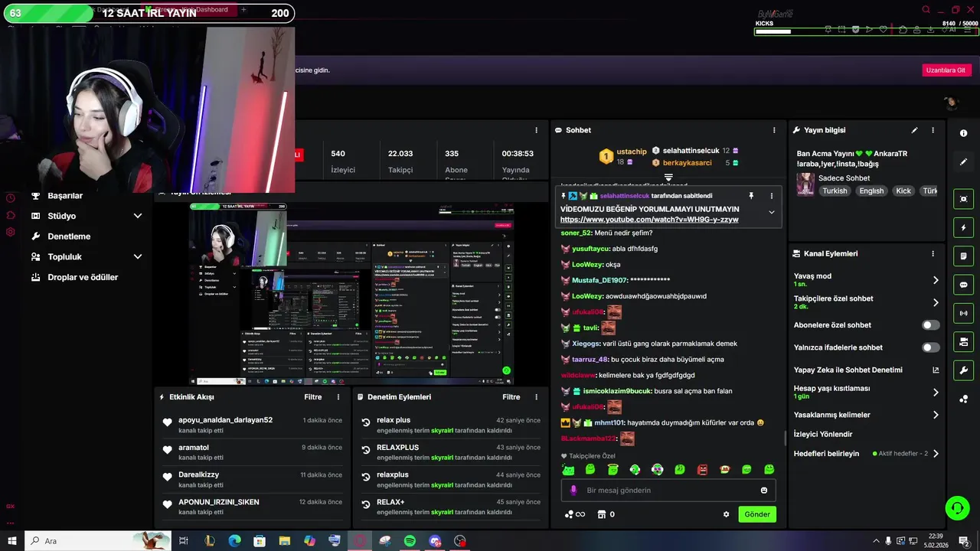Toggle Abonelere özel sohbet switch
Screen dimensions: 980x551
pyautogui.click(x=930, y=325)
